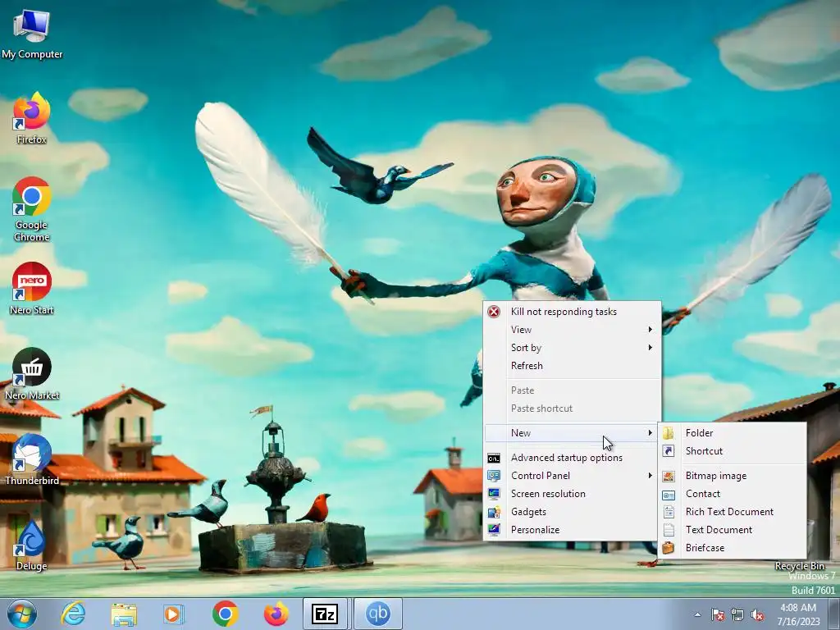
Task: Click Show desktop button at taskbar edge
Action: tap(834, 614)
